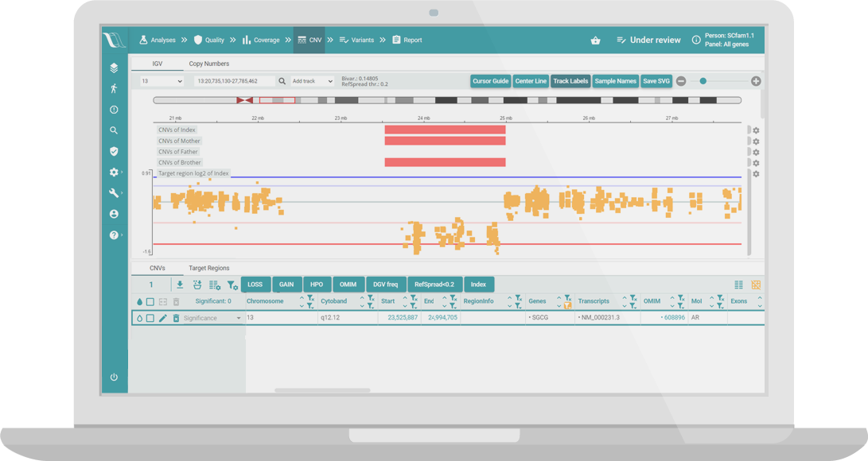Viewport: 868px width, 461px height.
Task: Open the Target Regions tab
Action: click(x=208, y=268)
